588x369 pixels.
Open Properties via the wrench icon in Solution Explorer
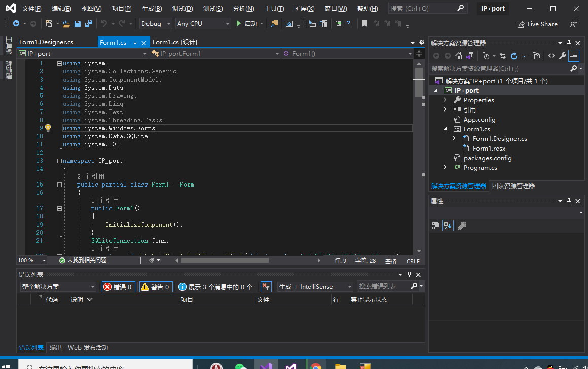(x=563, y=56)
